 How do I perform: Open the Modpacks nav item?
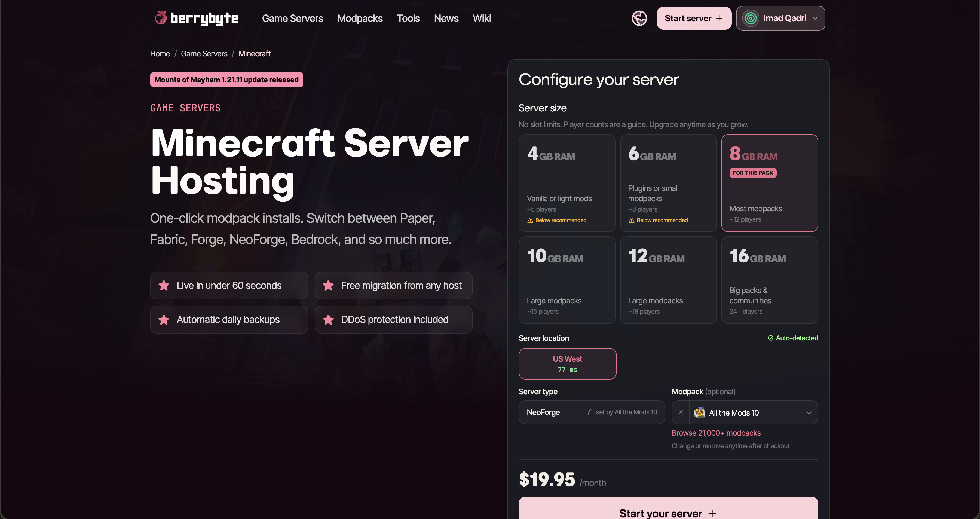[360, 18]
